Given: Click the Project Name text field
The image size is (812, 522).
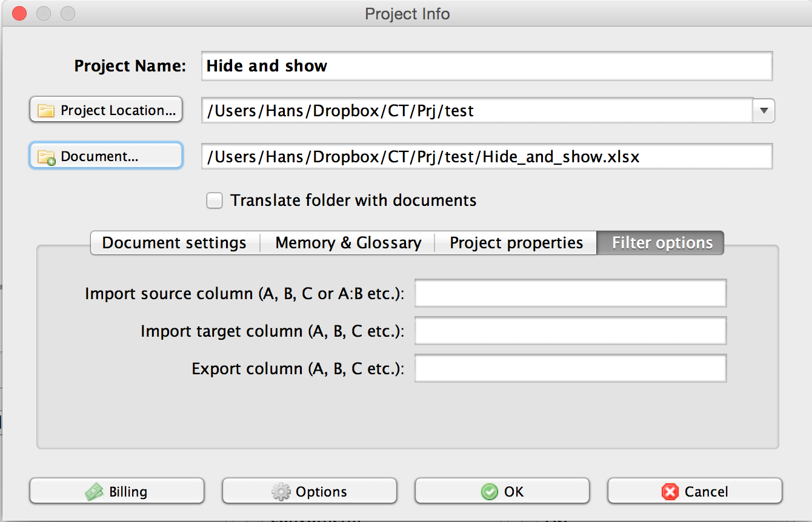Looking at the screenshot, I should [487, 66].
